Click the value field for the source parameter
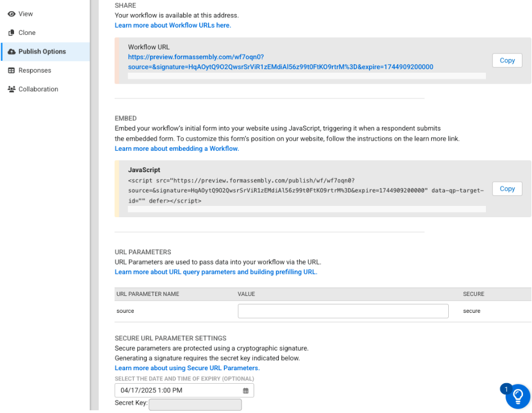The height and width of the screenshot is (413, 532). pyautogui.click(x=343, y=311)
